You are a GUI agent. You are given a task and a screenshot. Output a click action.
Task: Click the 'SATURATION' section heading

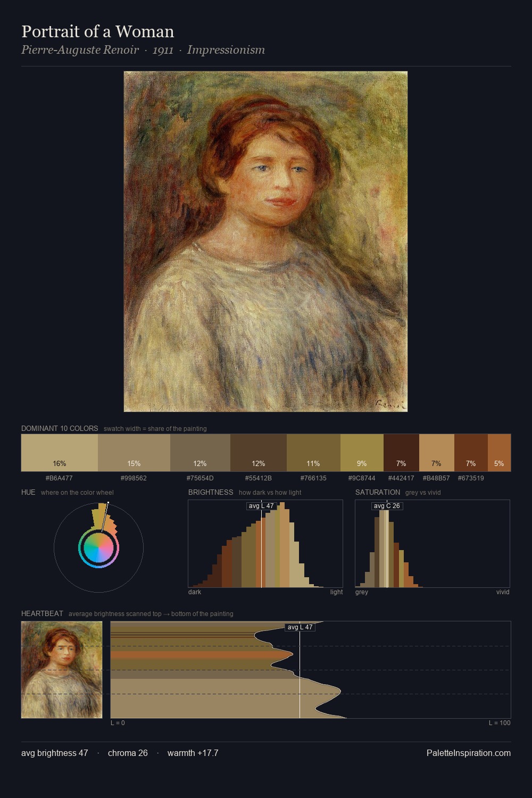tap(378, 492)
